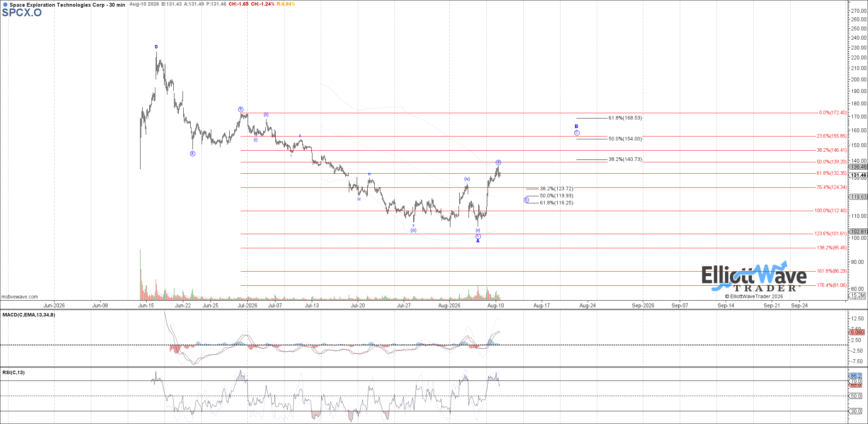Screen dimensions: 868x424
Task: Click the "(iv)" wave label
Action: (x=467, y=179)
